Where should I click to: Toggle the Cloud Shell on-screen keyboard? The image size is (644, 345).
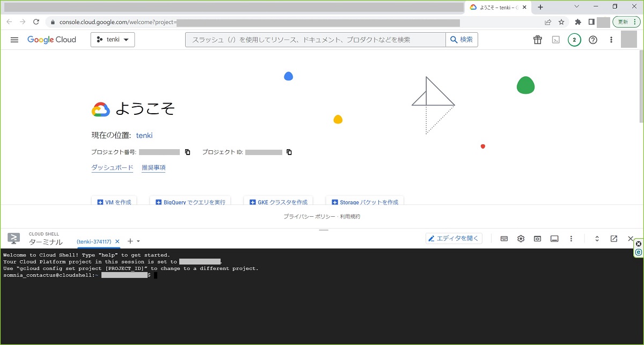(504, 239)
